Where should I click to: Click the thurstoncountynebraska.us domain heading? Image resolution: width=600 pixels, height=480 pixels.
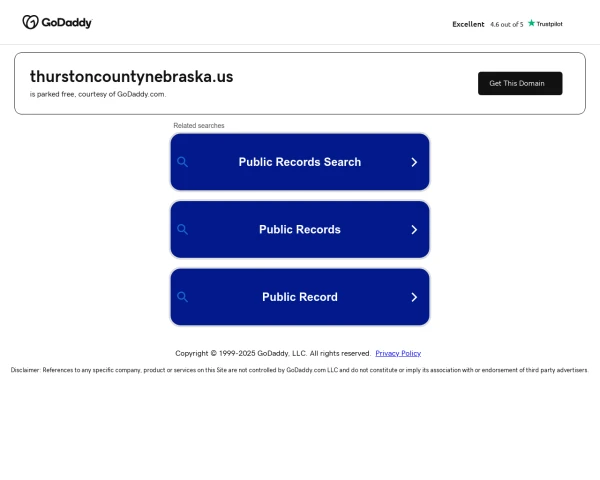click(132, 77)
